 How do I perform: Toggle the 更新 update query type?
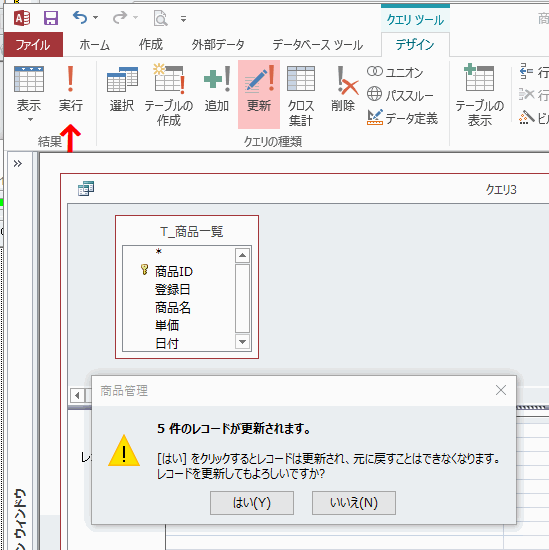click(x=259, y=94)
